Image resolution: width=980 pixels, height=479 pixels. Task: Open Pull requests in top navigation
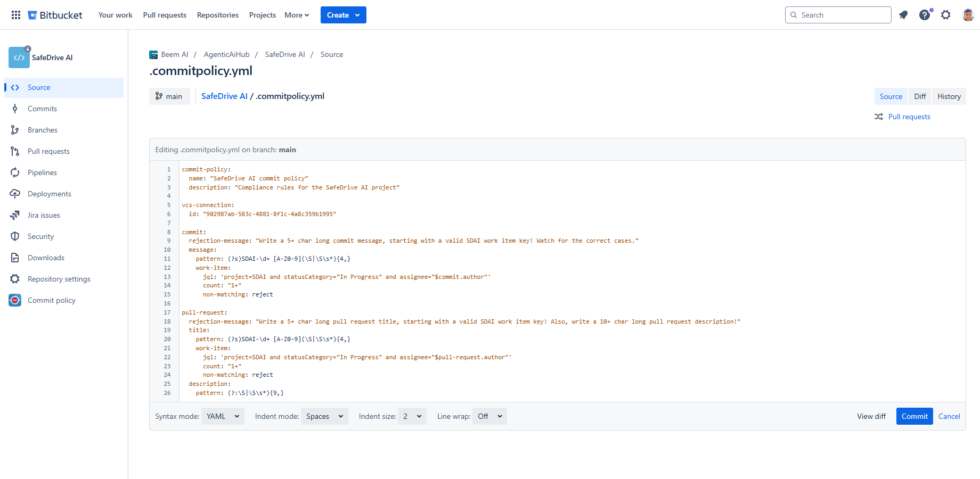[x=165, y=15]
